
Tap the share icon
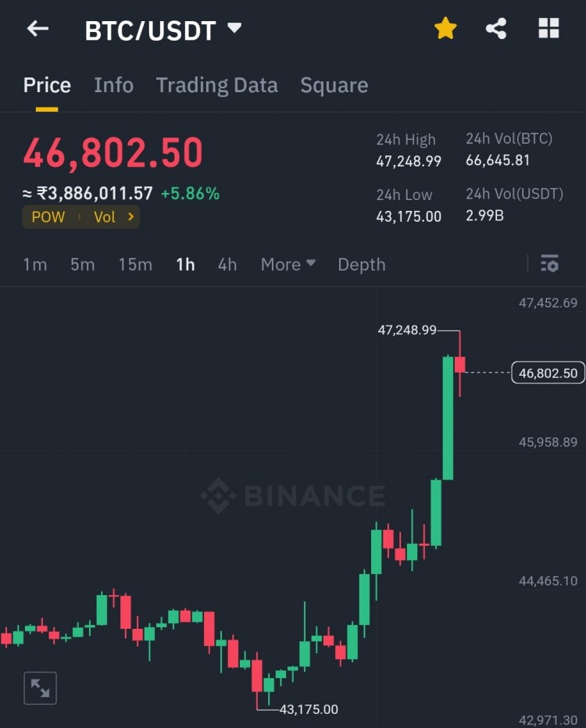click(x=496, y=30)
